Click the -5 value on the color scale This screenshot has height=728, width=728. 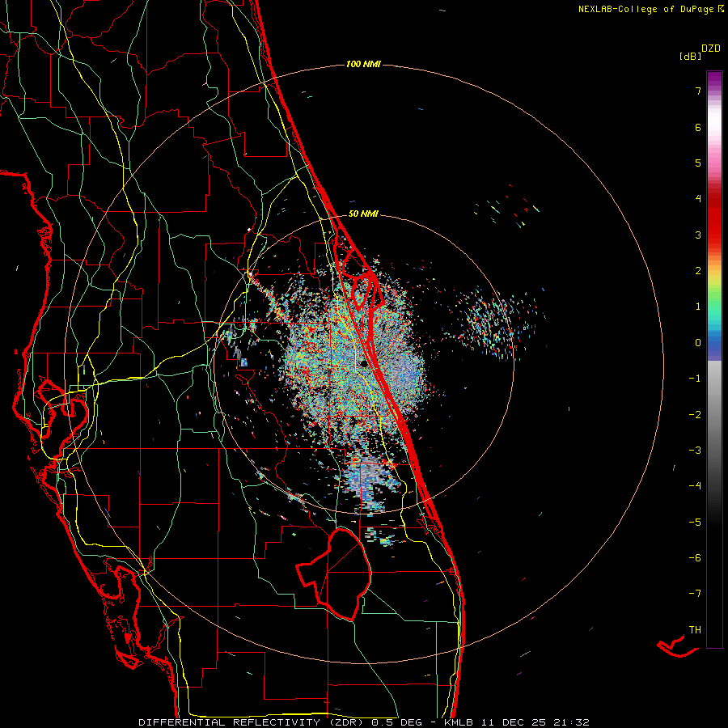click(695, 523)
